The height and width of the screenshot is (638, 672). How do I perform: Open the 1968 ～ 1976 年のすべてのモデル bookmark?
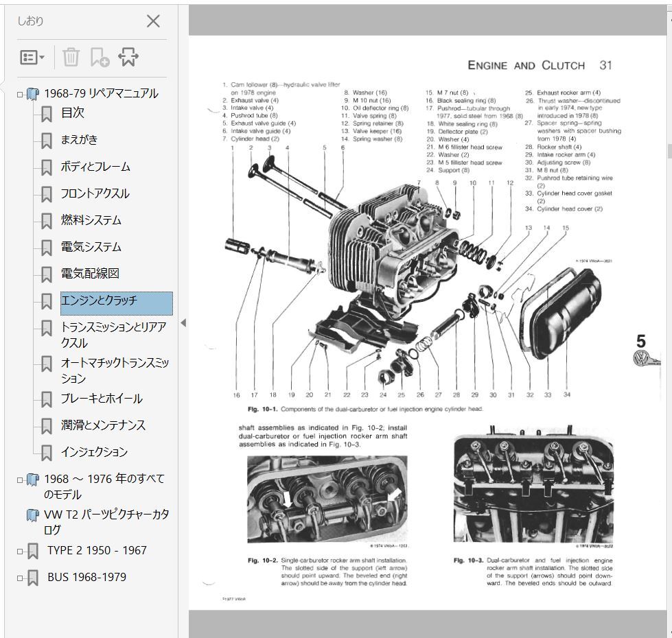click(x=104, y=486)
